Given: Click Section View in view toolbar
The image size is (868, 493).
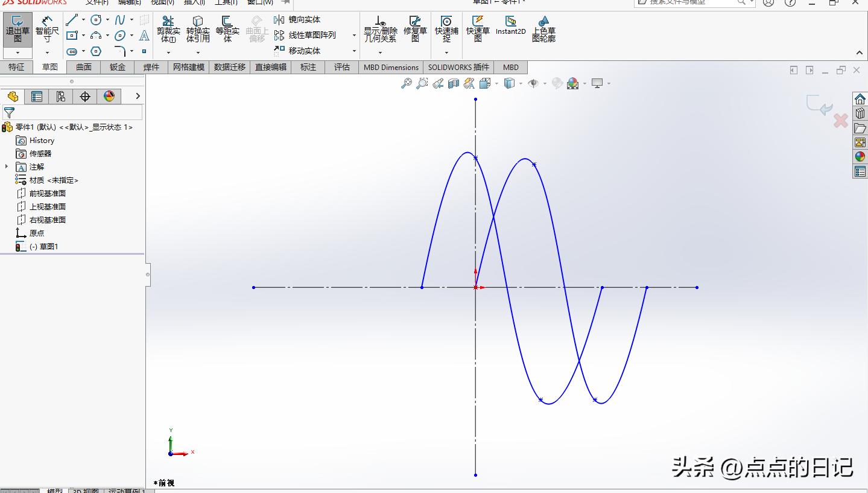Looking at the screenshot, I should [454, 83].
